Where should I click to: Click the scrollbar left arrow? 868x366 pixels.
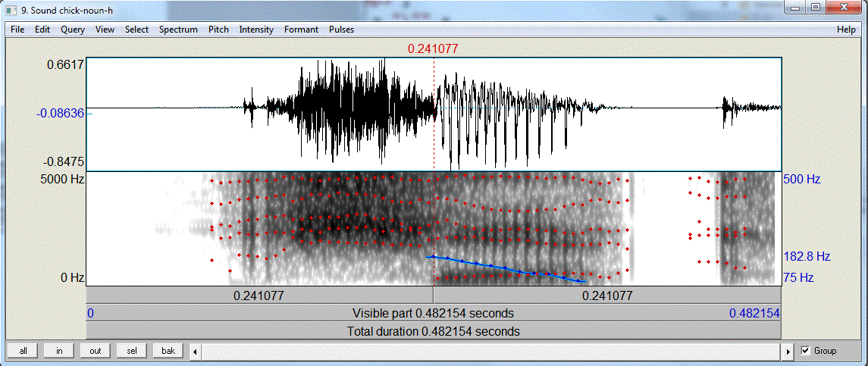coord(194,351)
